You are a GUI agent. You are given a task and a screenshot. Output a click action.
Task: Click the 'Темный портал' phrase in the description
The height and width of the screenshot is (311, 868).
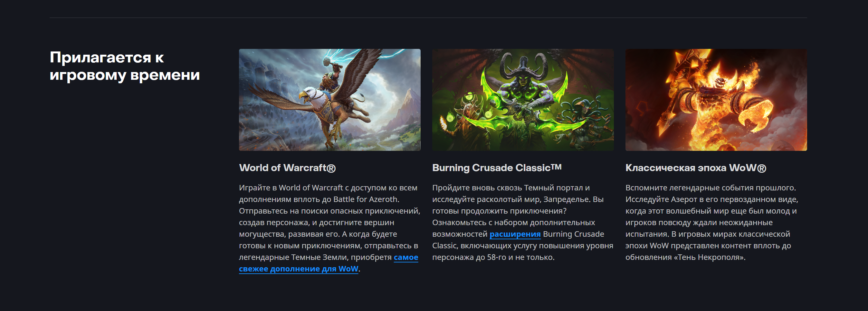click(553, 188)
